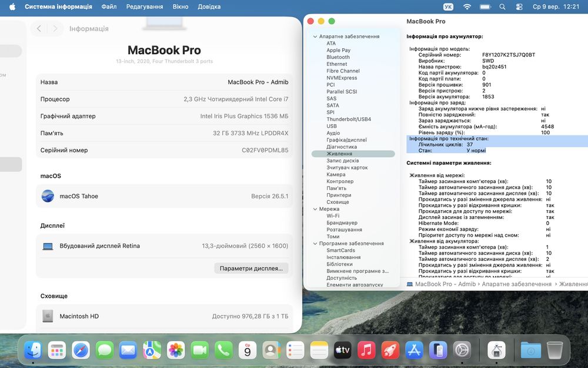Open the Файл menu
This screenshot has height=368, width=588.
click(x=109, y=6)
